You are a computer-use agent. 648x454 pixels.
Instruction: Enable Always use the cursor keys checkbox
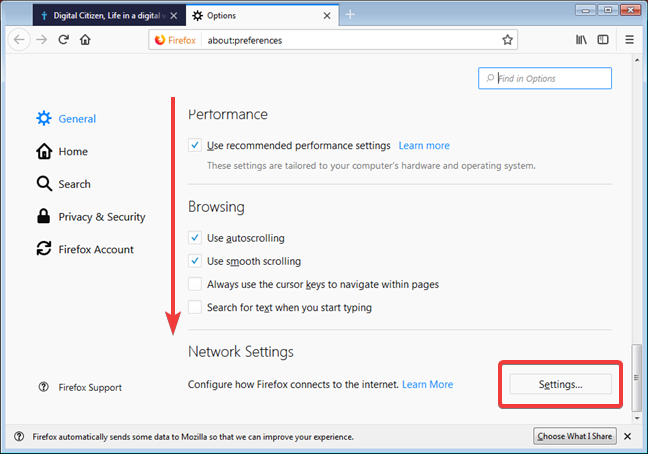point(195,284)
